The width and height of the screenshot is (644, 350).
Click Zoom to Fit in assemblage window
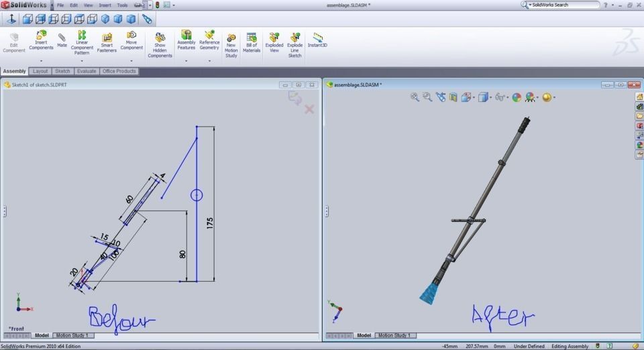click(415, 97)
